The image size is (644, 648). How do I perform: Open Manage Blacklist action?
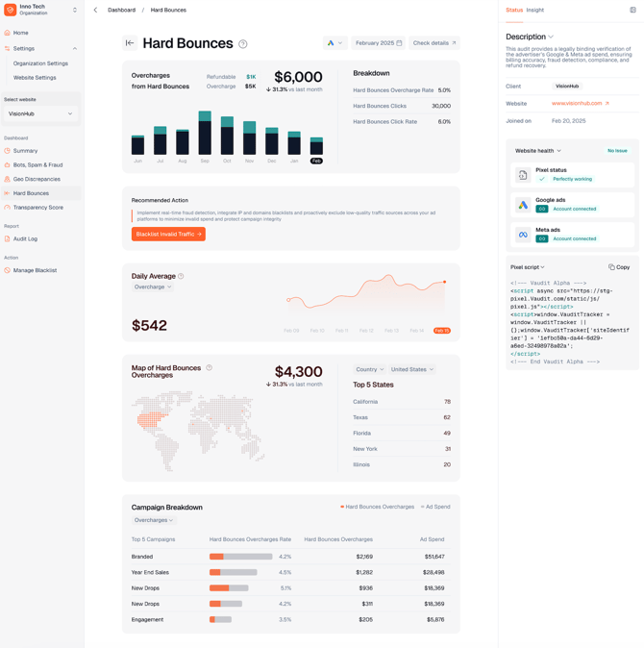pos(36,270)
